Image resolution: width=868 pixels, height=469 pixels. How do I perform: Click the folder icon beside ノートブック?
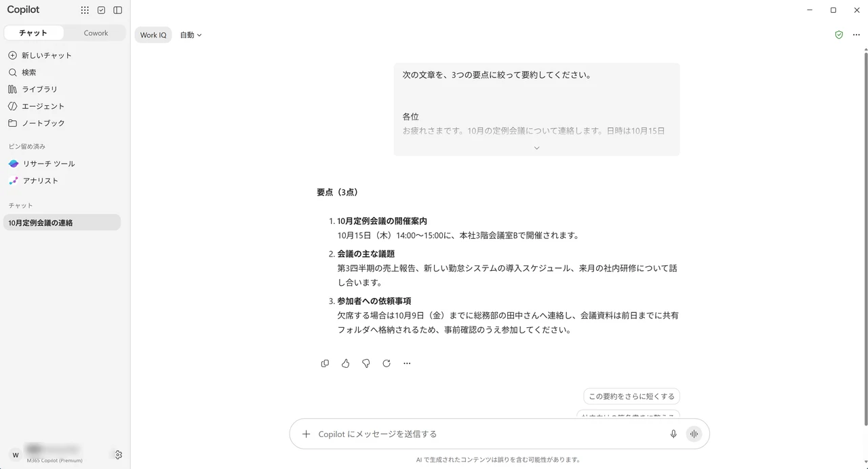[x=12, y=123]
